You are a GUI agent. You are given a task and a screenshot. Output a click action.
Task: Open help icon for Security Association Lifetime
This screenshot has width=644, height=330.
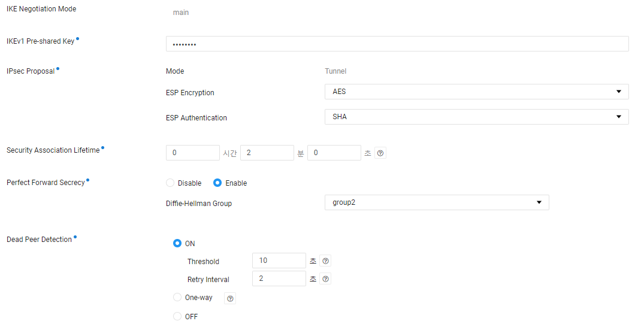(380, 153)
